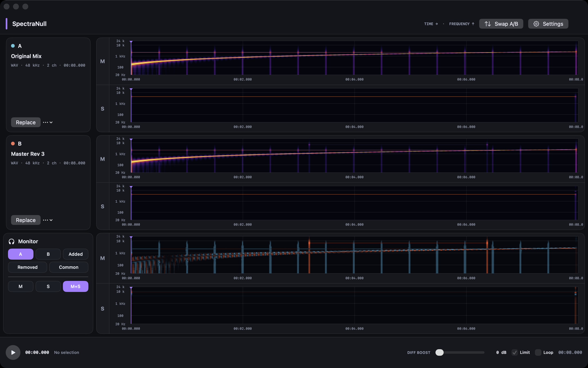Image resolution: width=588 pixels, height=368 pixels.
Task: Click the DIFF BOOST label
Action: pos(419,352)
